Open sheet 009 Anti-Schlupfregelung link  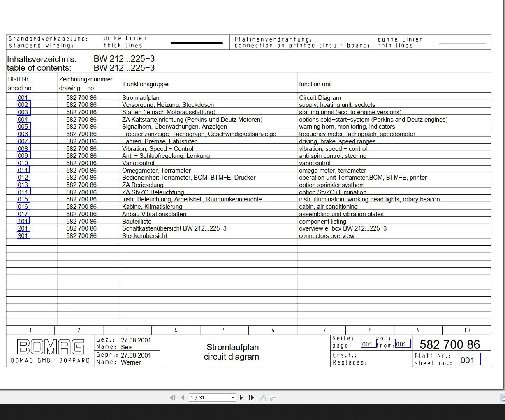pyautogui.click(x=23, y=155)
